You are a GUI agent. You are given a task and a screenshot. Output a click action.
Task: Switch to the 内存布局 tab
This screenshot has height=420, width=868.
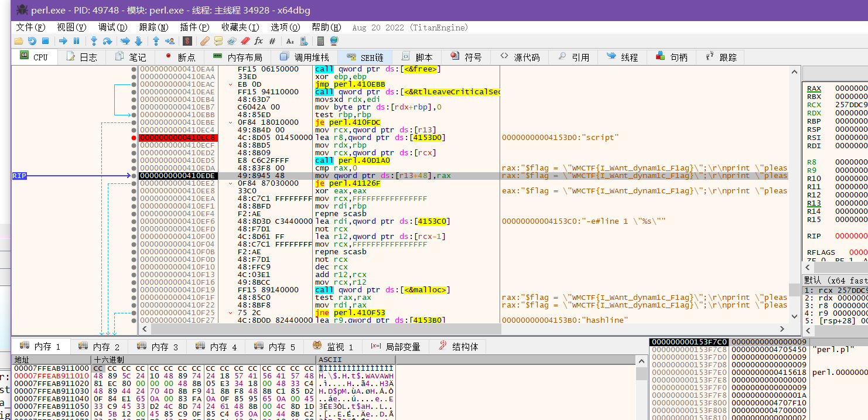pyautogui.click(x=238, y=57)
